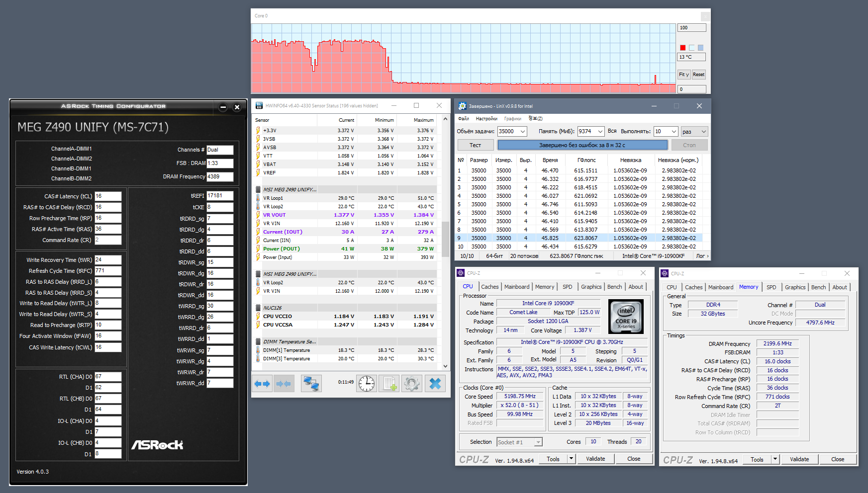The image size is (868, 493).
Task: Click the blue X icon in HWiNFO toolbar
Action: (x=435, y=384)
